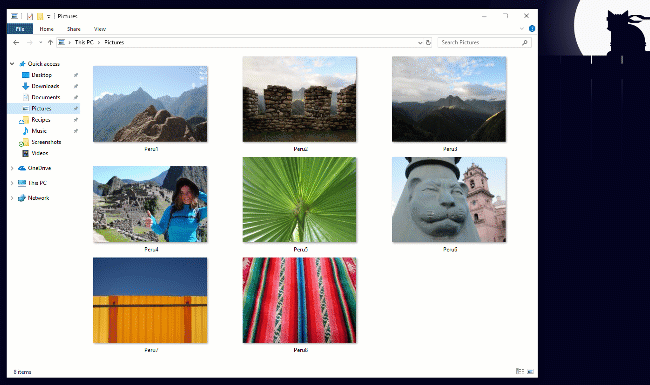Collapse the Quick access tree node
This screenshot has width=650, height=385.
(12, 64)
